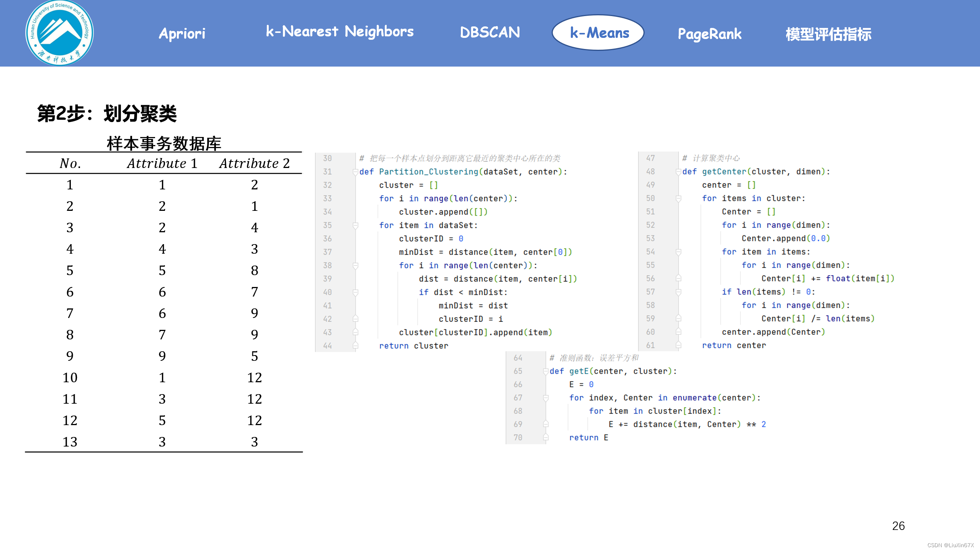Toggle fold marker at 'for items in cluster' line 50
This screenshot has width=980, height=551.
678,199
